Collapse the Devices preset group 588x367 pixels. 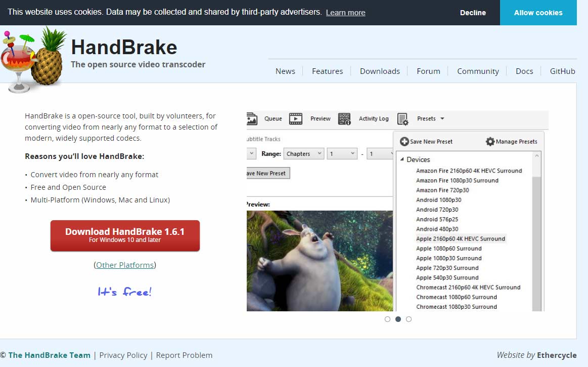(x=402, y=159)
